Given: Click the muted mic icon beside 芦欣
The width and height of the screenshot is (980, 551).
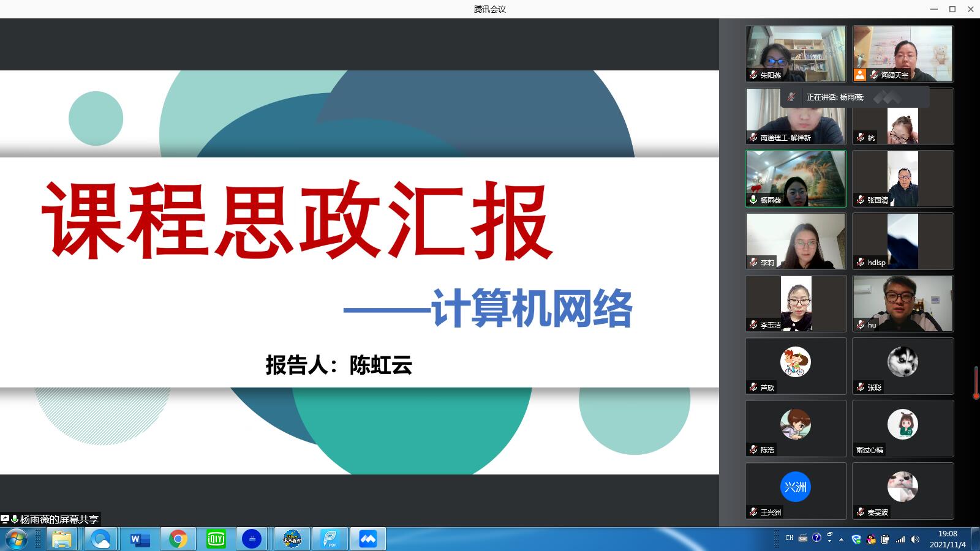Looking at the screenshot, I should pos(753,387).
